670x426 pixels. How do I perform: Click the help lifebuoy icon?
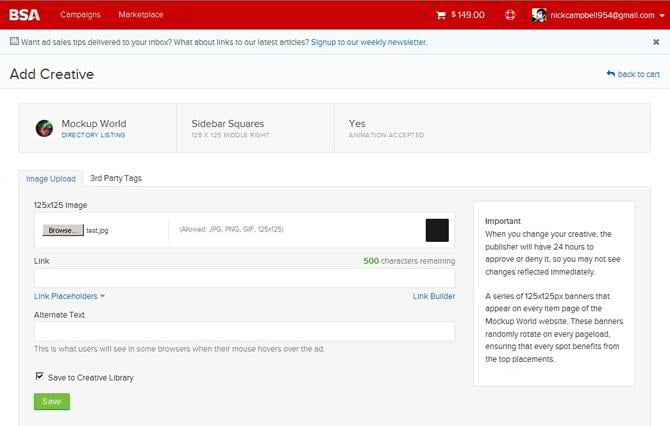point(510,15)
